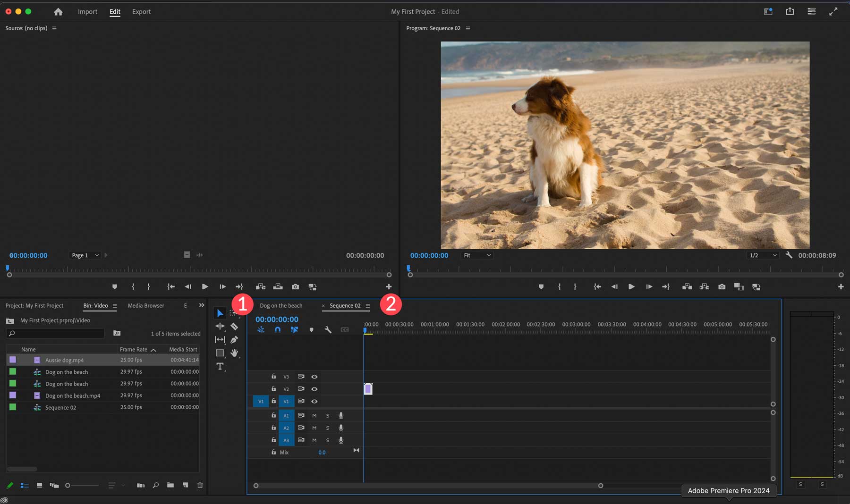850x504 pixels.
Task: Open the 1/2 playback resolution dropdown
Action: click(762, 255)
